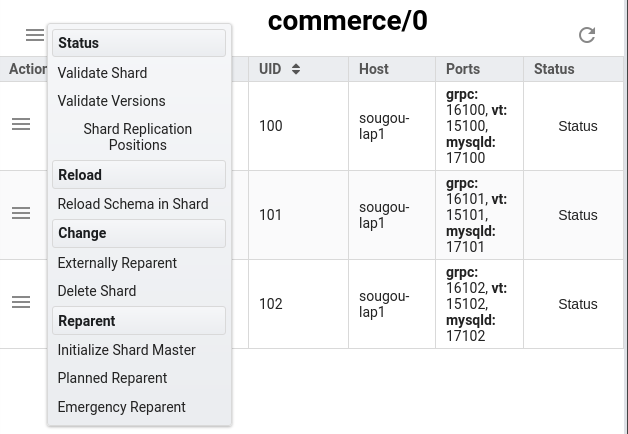The image size is (628, 434).
Task: Open Status link for tablet 101
Action: pos(577,215)
